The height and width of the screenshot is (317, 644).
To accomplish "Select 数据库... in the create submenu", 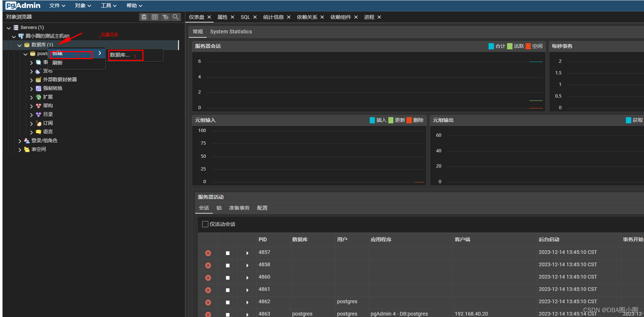I will click(x=120, y=55).
